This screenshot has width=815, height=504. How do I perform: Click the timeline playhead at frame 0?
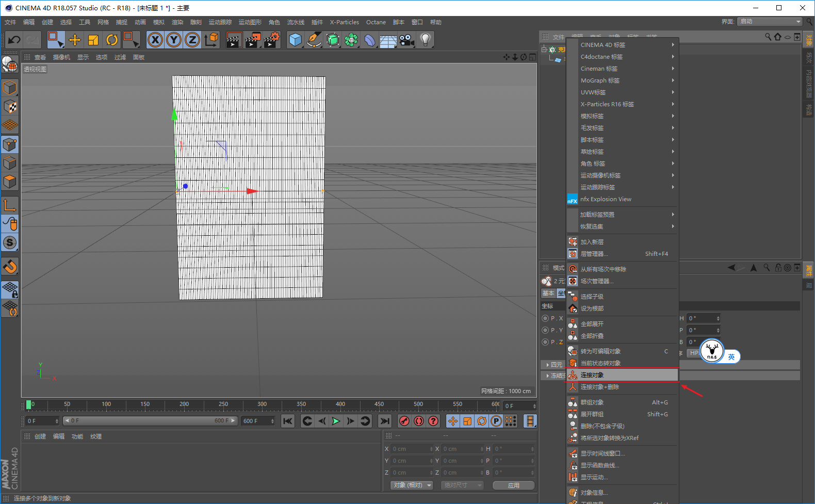coord(29,405)
